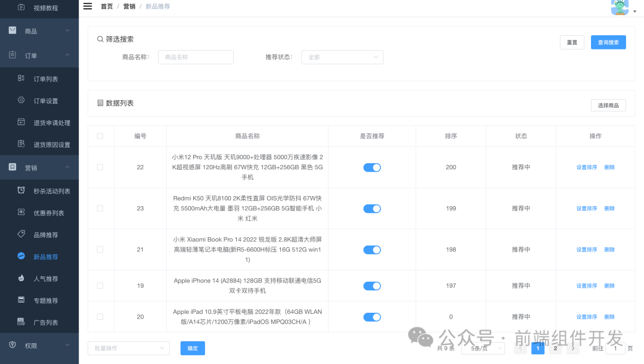Click the 秒杀活动列表 clock icon

(x=21, y=190)
